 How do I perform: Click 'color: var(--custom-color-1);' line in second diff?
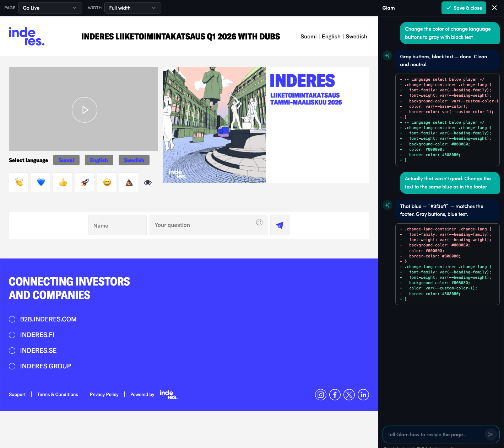pos(443,288)
